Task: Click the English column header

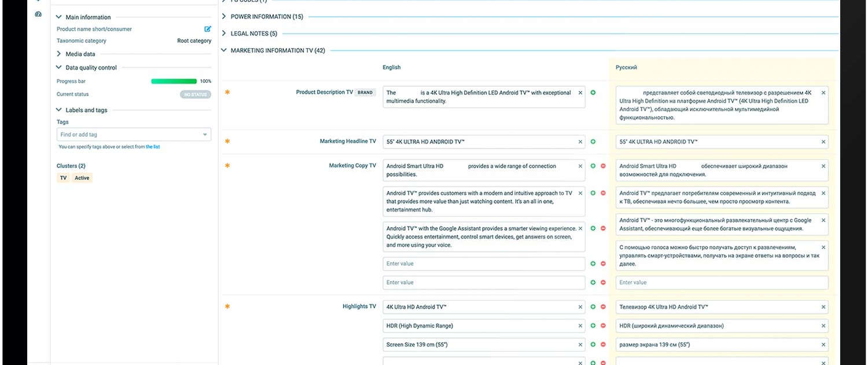Action: (x=392, y=68)
